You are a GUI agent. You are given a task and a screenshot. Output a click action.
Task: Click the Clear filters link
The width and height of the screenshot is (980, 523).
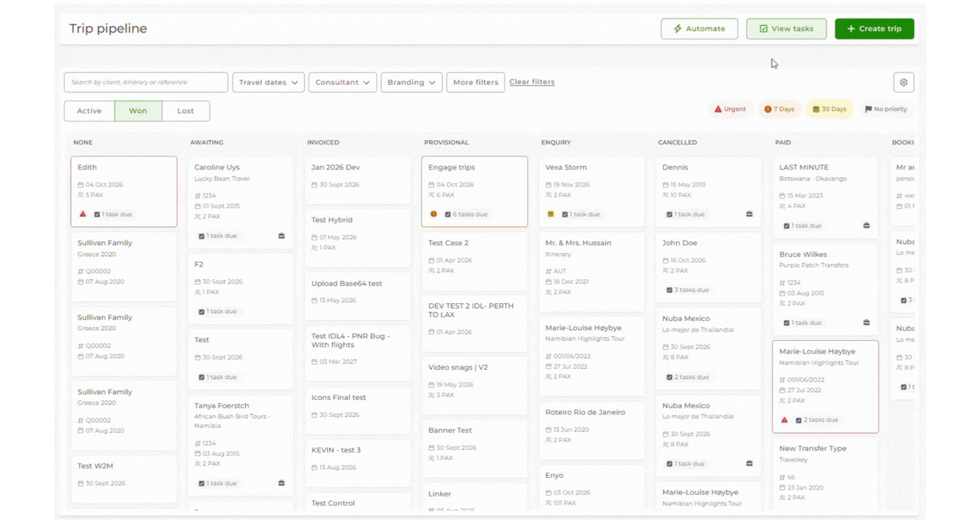click(532, 82)
